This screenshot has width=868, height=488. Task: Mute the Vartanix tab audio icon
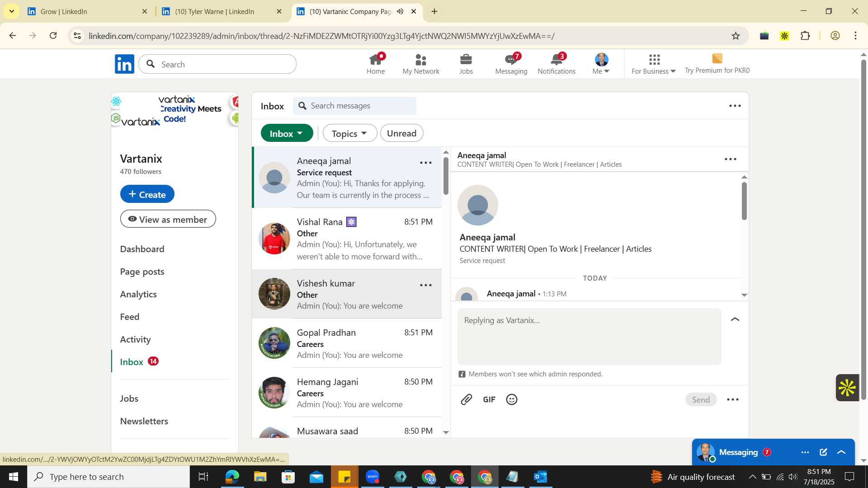[400, 11]
